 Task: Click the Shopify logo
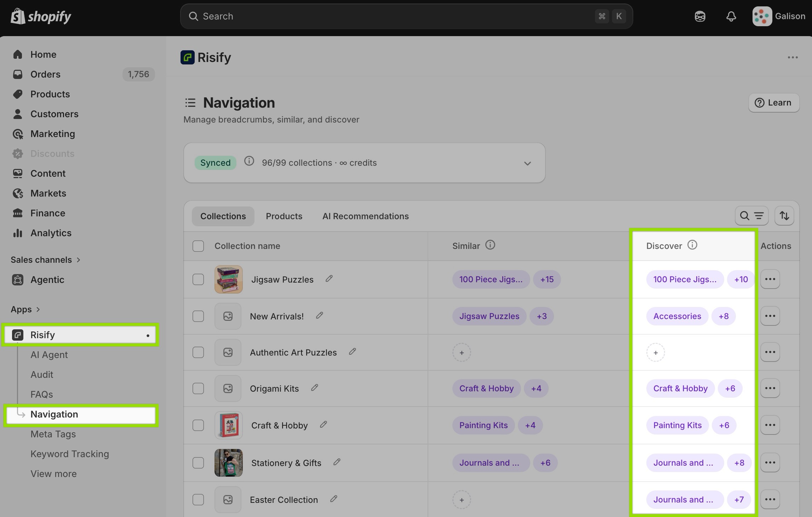coord(41,16)
